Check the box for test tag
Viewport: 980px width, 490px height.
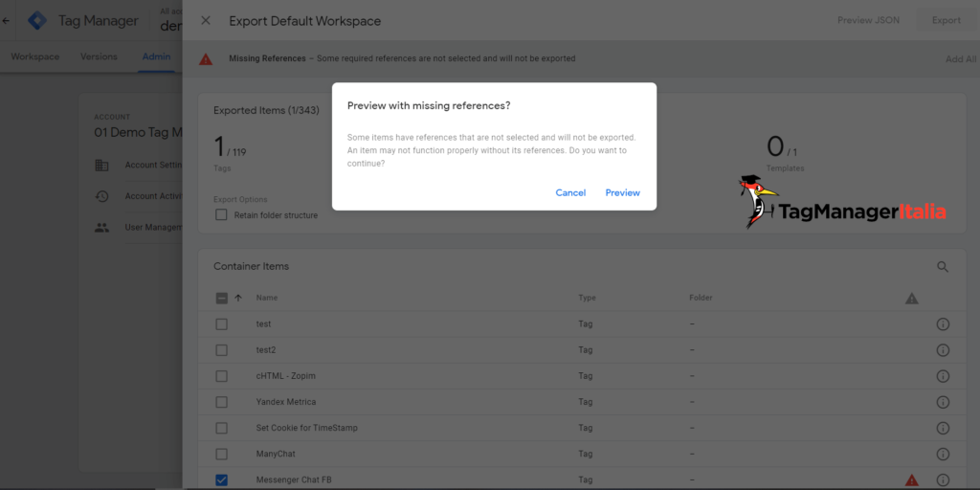(221, 324)
